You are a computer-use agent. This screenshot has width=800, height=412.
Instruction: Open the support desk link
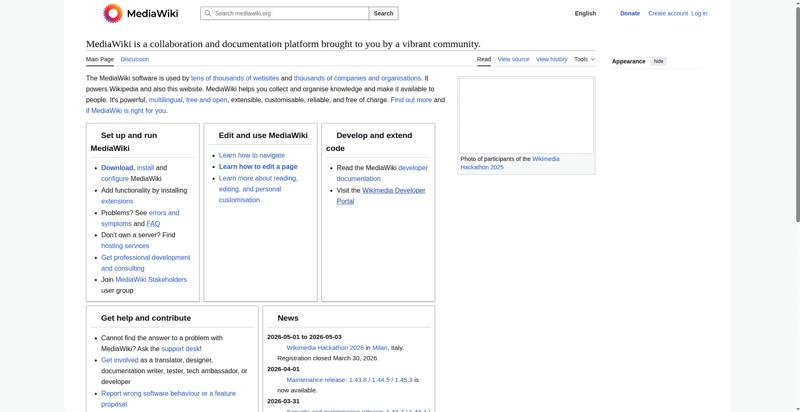click(180, 349)
